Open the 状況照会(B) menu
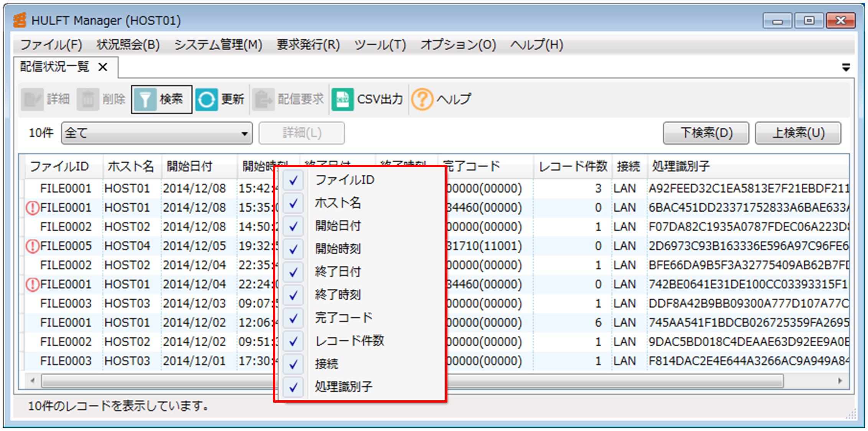 coord(128,45)
